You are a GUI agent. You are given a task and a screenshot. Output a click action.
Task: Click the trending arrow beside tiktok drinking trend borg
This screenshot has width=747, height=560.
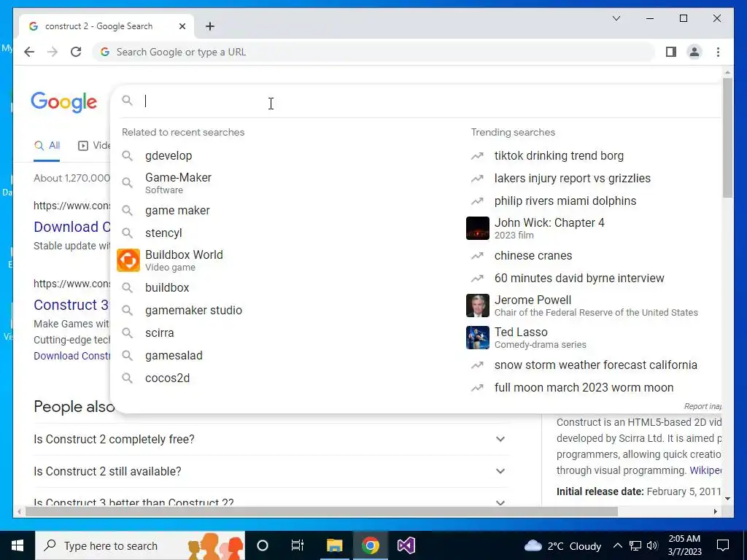point(477,156)
